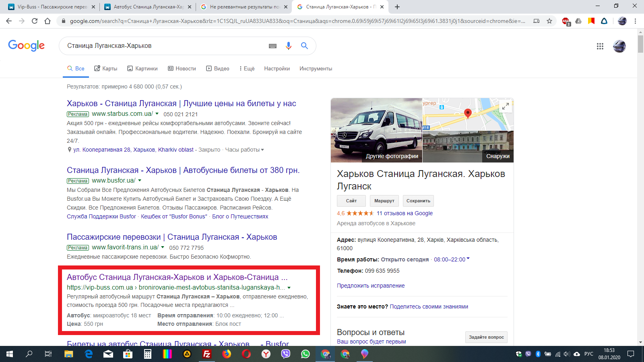Viewport: 644px width, 362px height.
Task: Click 'Блог о Путешествиях' sitelink
Action: 240,216
